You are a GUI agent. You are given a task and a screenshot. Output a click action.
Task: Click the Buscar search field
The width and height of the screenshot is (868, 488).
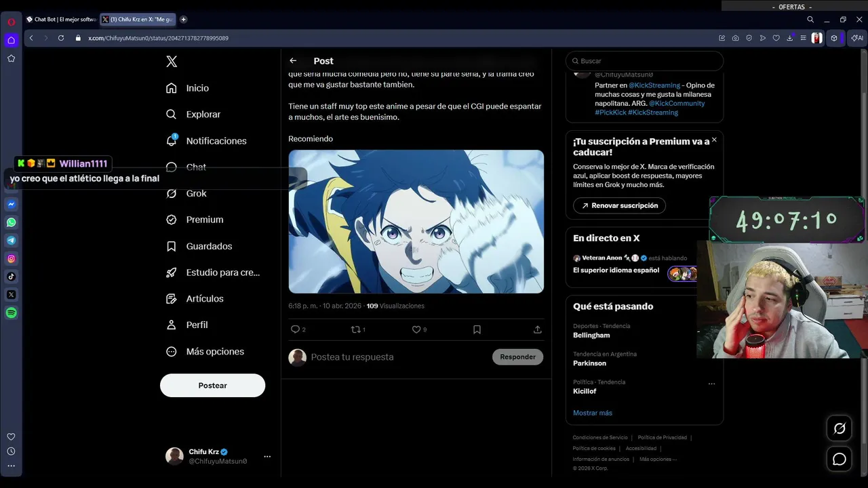(644, 61)
